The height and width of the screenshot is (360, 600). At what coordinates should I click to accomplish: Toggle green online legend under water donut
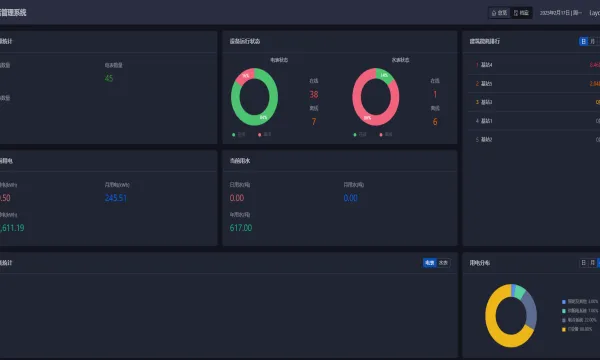point(360,135)
